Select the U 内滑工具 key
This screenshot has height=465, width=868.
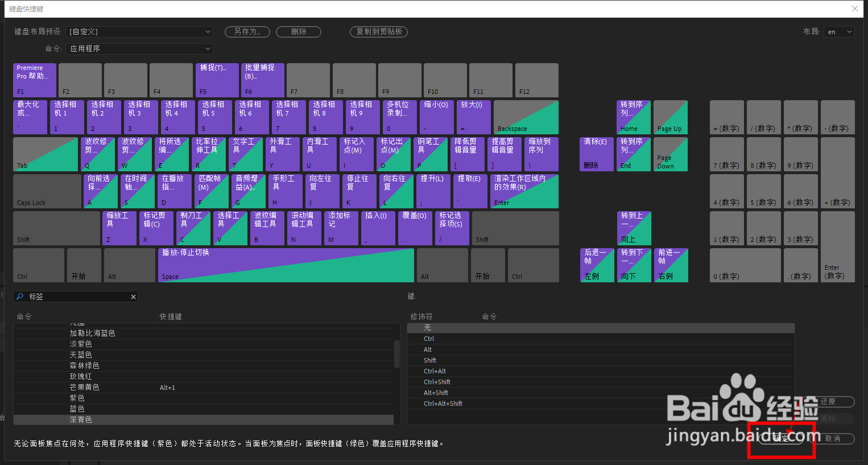click(x=320, y=154)
